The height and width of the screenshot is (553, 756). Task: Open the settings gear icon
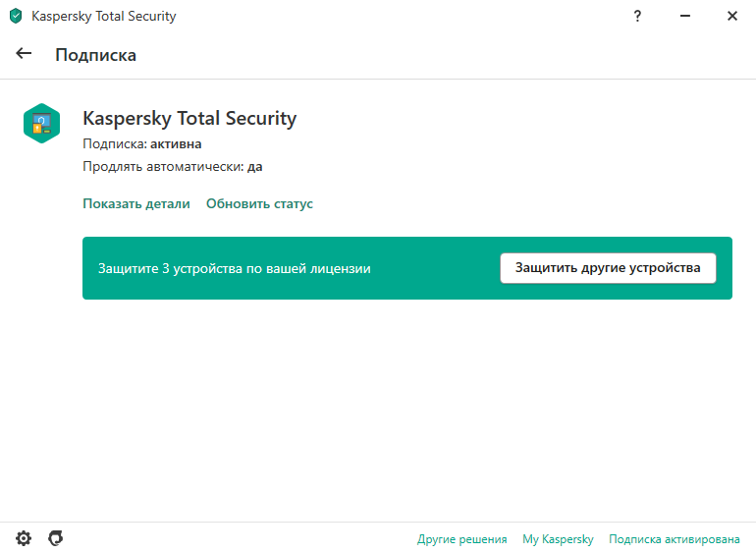[x=24, y=538]
